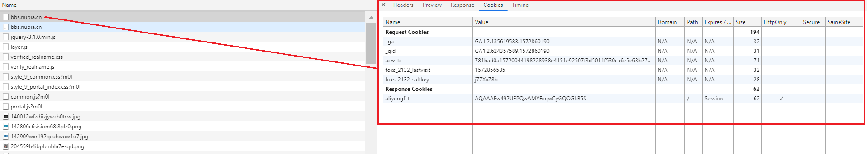The height and width of the screenshot is (165, 868).
Task: Click image thumbnail icon for 142909wxr192qcuhwuw1u7.jpg
Action: click(x=6, y=136)
